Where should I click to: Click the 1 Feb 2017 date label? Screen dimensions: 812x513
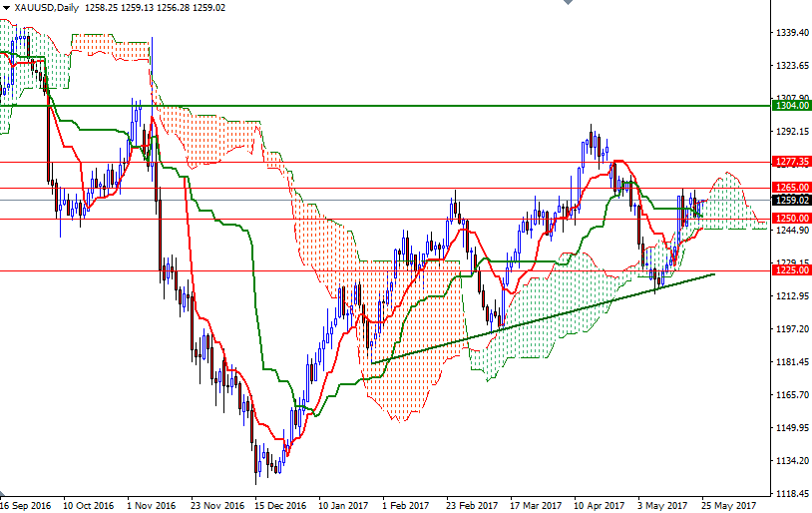406,505
